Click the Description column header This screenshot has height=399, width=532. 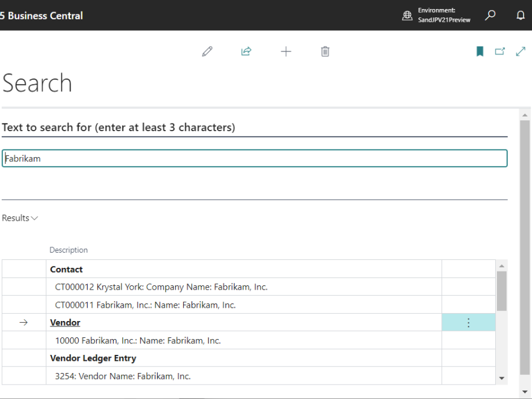coord(68,250)
